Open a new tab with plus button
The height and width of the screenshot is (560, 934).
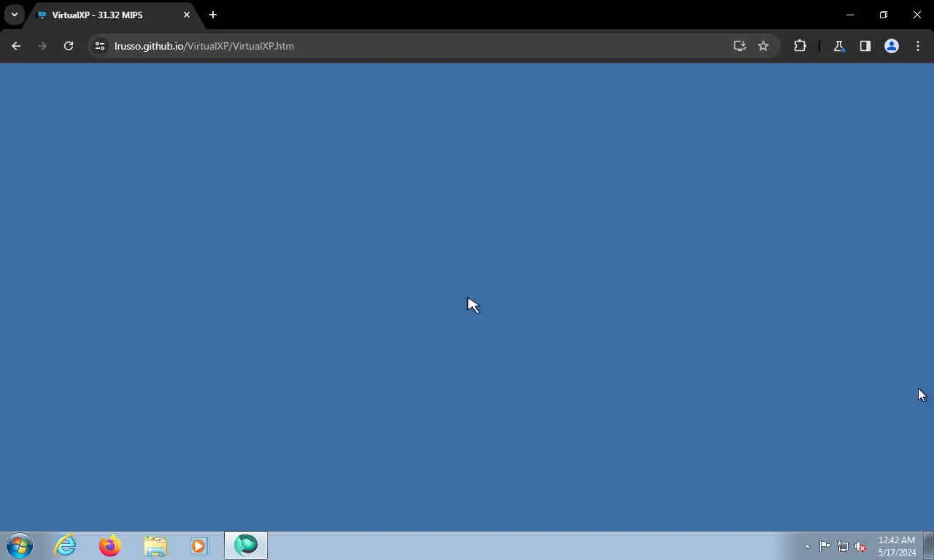pyautogui.click(x=213, y=15)
